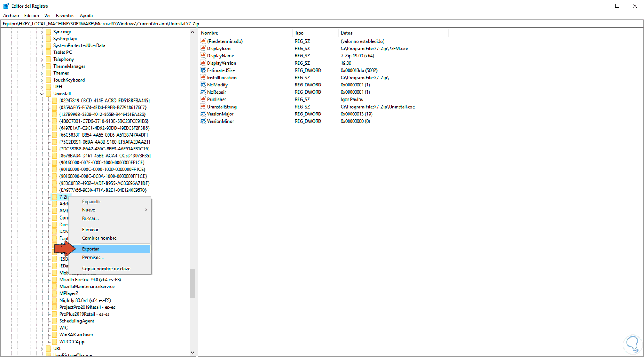The height and width of the screenshot is (357, 644).
Task: Expand the Themes key
Action: tap(42, 73)
